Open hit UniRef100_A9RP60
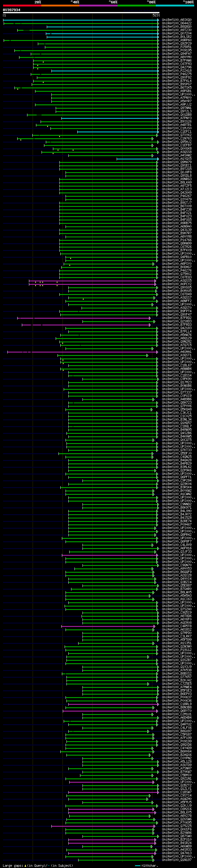Image resolution: width=197 pixels, height=868 pixels. click(177, 40)
